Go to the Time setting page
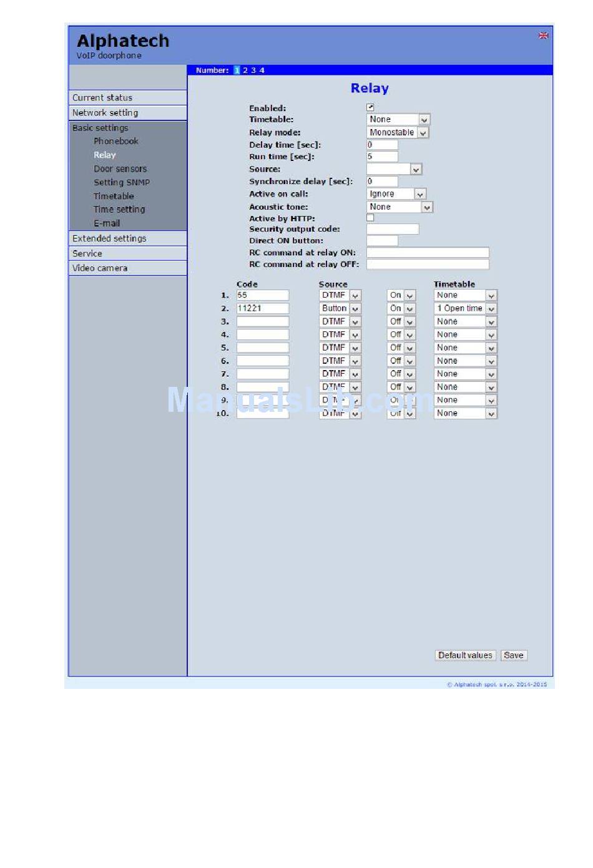The width and height of the screenshot is (593, 868). point(119,210)
